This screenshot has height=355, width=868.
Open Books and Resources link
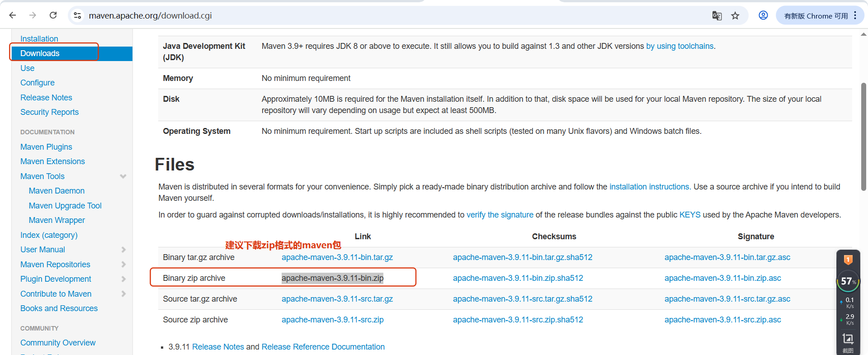[59, 308]
